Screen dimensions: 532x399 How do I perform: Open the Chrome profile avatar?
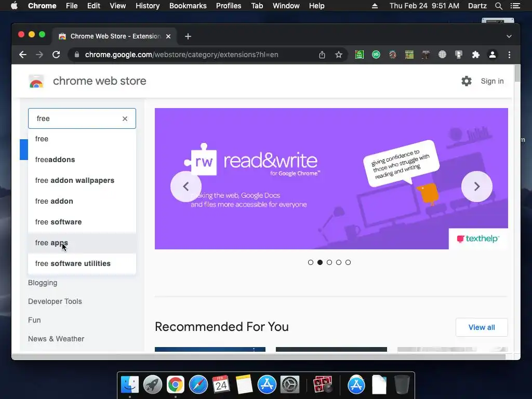click(x=493, y=55)
